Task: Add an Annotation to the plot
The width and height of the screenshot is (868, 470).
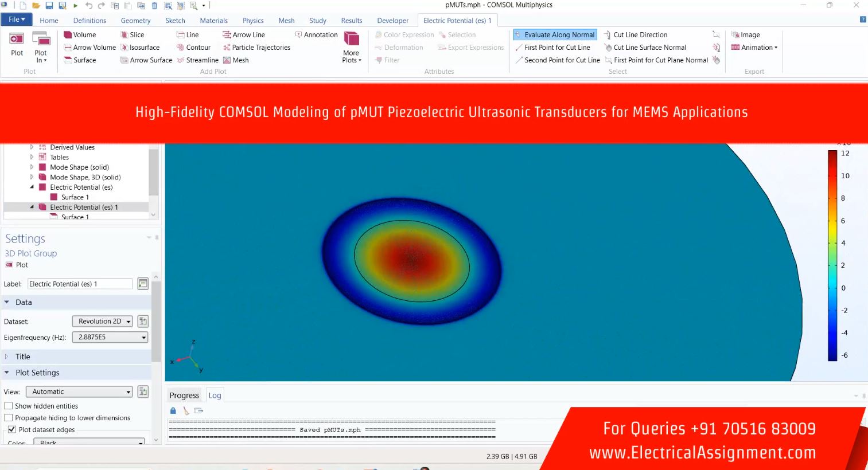Action: pyautogui.click(x=316, y=35)
